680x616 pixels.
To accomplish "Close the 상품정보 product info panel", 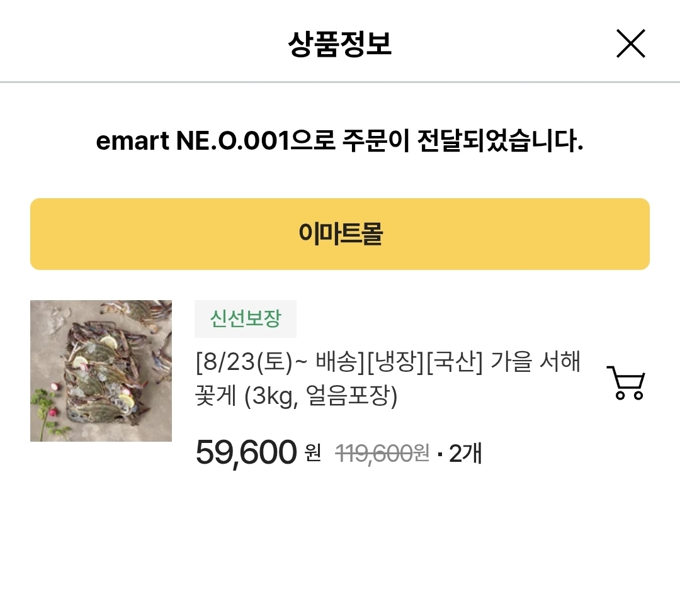I will (630, 44).
